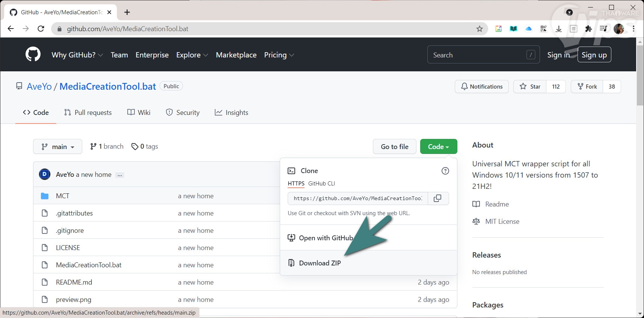The height and width of the screenshot is (318, 644).
Task: Switch to the Wiki tab
Action: pyautogui.click(x=139, y=113)
